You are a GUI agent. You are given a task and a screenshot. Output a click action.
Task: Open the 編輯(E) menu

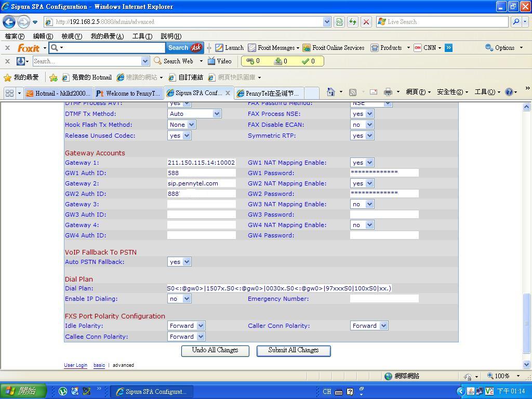tap(43, 36)
